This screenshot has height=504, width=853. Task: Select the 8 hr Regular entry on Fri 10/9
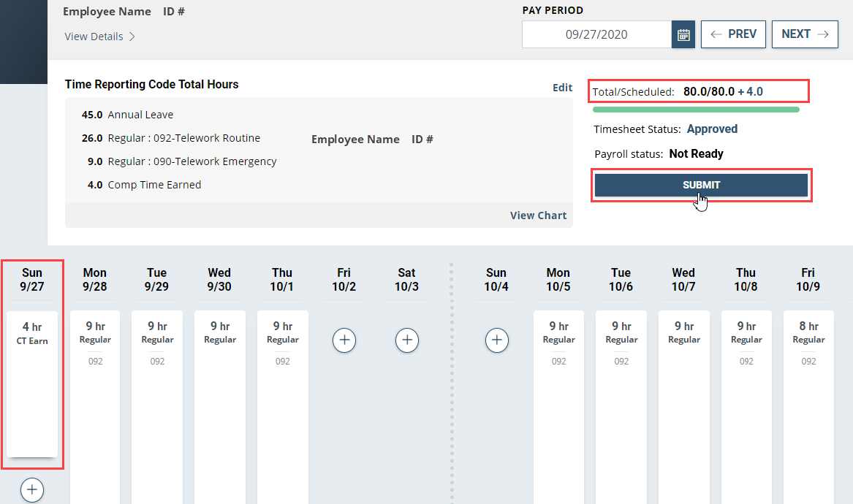(x=808, y=333)
